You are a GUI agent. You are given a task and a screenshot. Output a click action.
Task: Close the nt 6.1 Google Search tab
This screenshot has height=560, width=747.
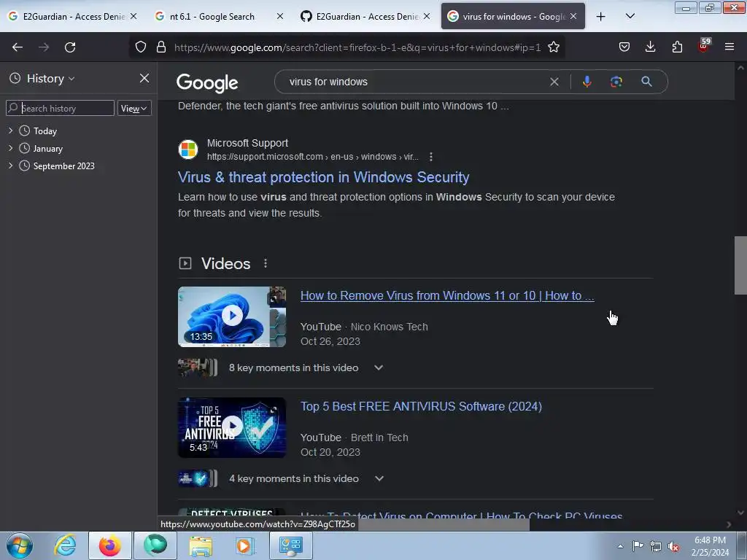pos(279,16)
